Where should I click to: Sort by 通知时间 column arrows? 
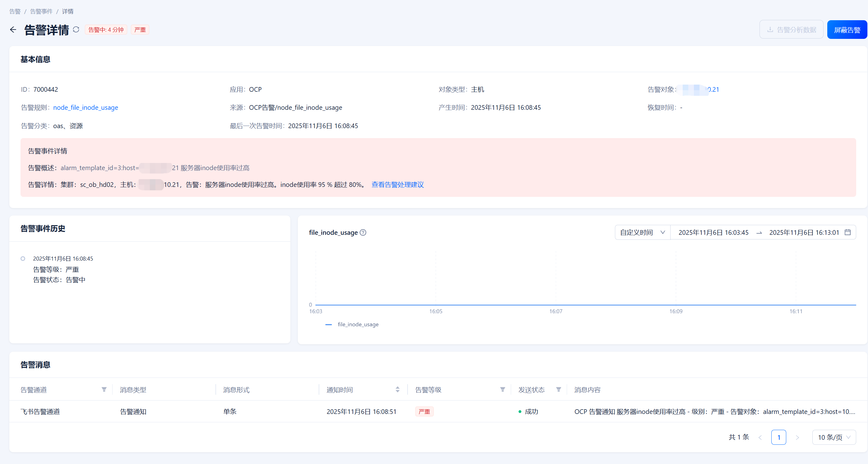point(398,390)
